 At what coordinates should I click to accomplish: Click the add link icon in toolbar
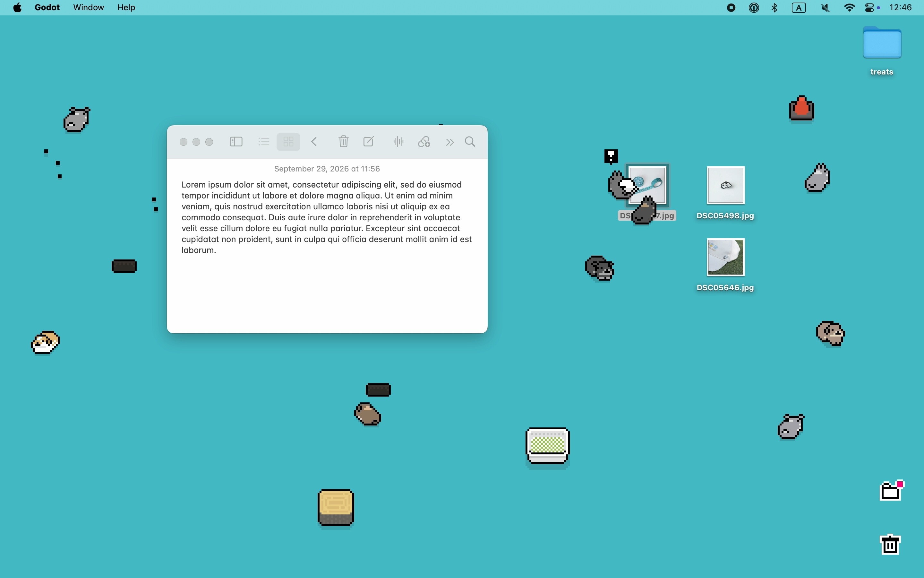(424, 142)
